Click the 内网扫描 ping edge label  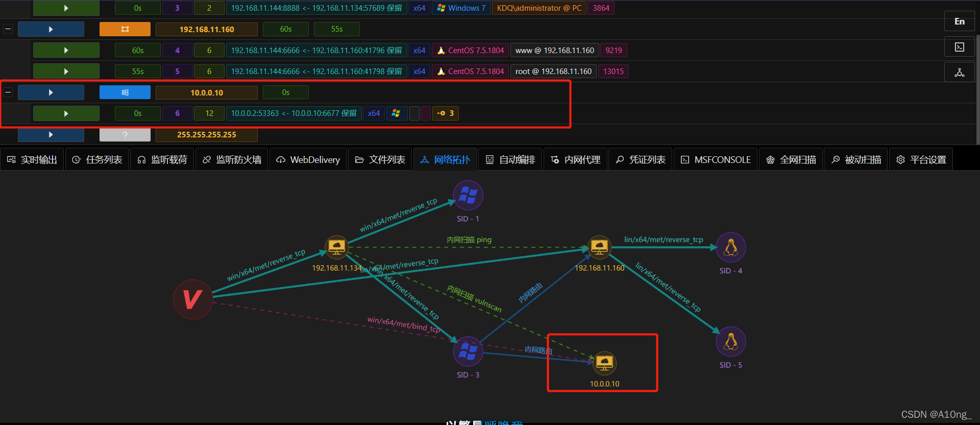click(x=469, y=240)
